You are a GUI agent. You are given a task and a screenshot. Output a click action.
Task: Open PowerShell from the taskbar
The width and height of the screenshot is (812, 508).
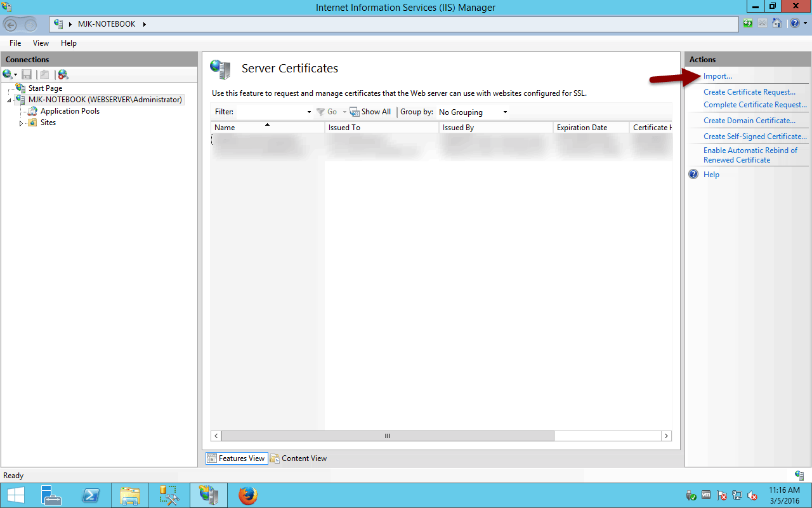tap(90, 495)
